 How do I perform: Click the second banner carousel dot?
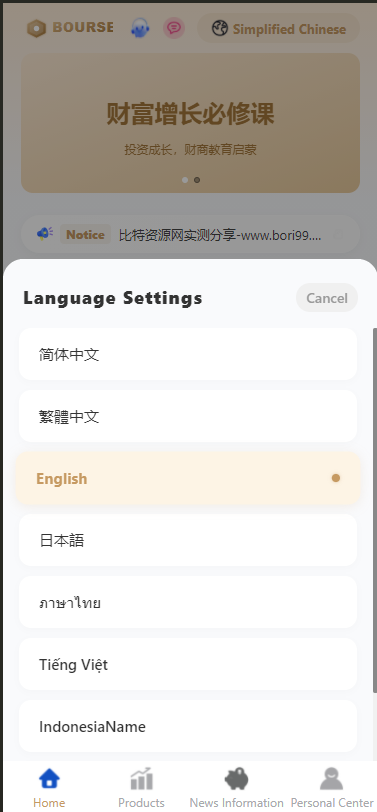[197, 180]
